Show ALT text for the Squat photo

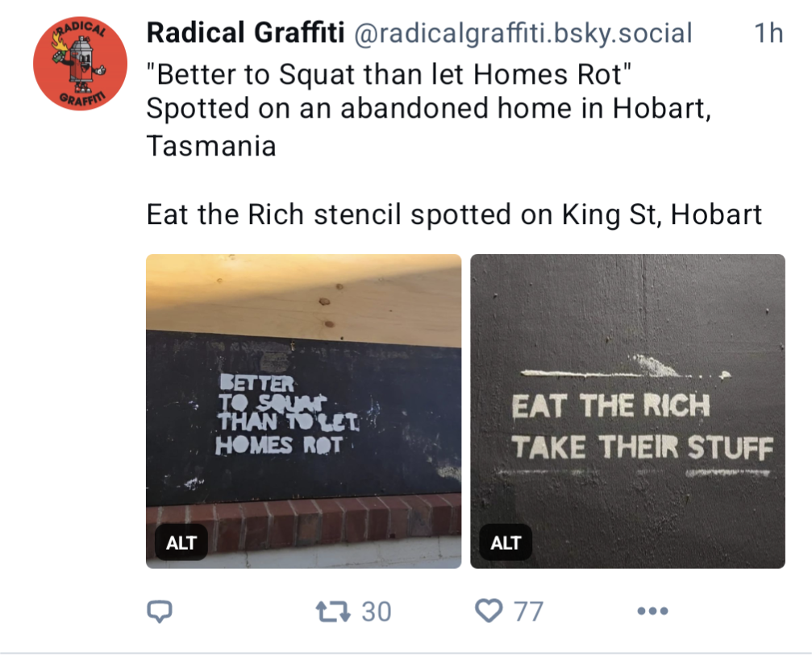pos(181,542)
